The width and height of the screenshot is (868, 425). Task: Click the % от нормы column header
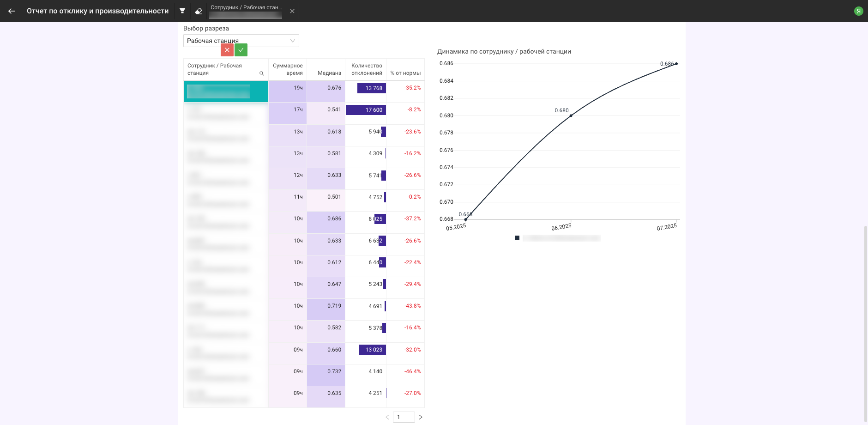pyautogui.click(x=405, y=73)
